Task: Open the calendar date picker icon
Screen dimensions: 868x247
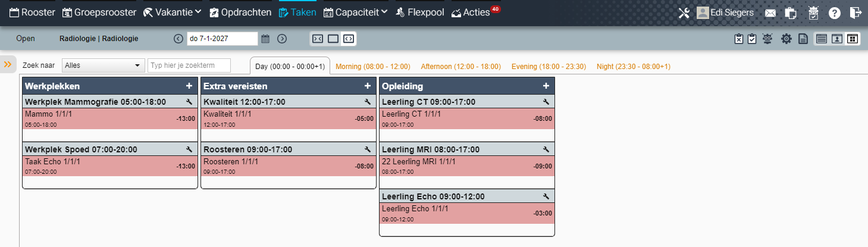Action: click(265, 39)
